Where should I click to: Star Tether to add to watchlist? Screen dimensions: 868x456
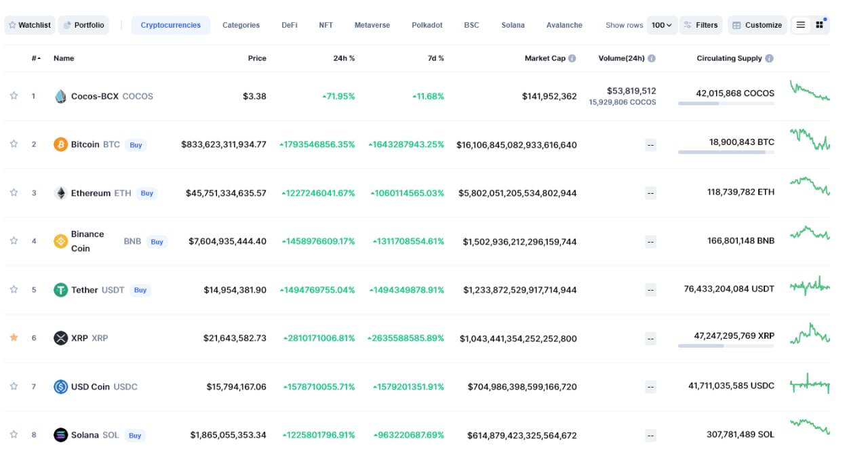pos(14,289)
